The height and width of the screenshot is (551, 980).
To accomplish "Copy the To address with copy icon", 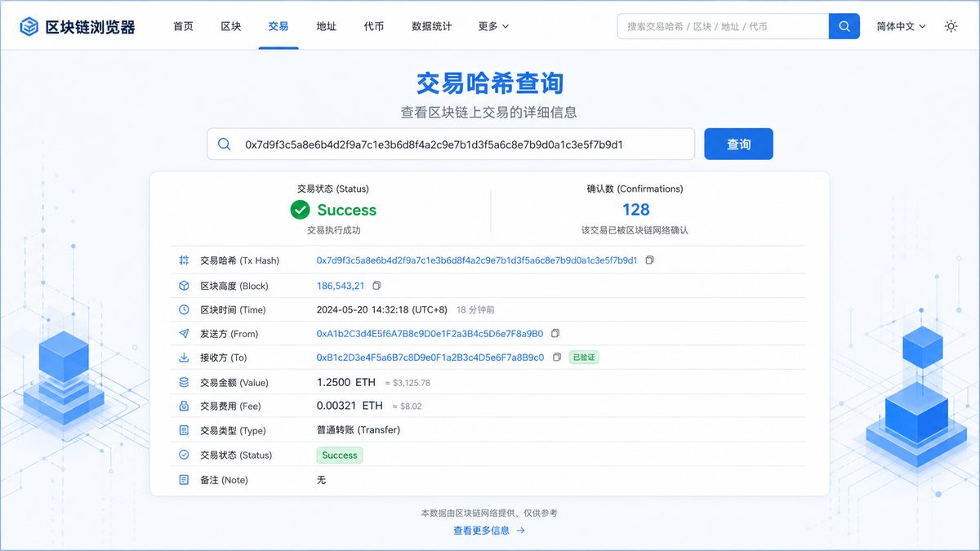I will coord(557,358).
